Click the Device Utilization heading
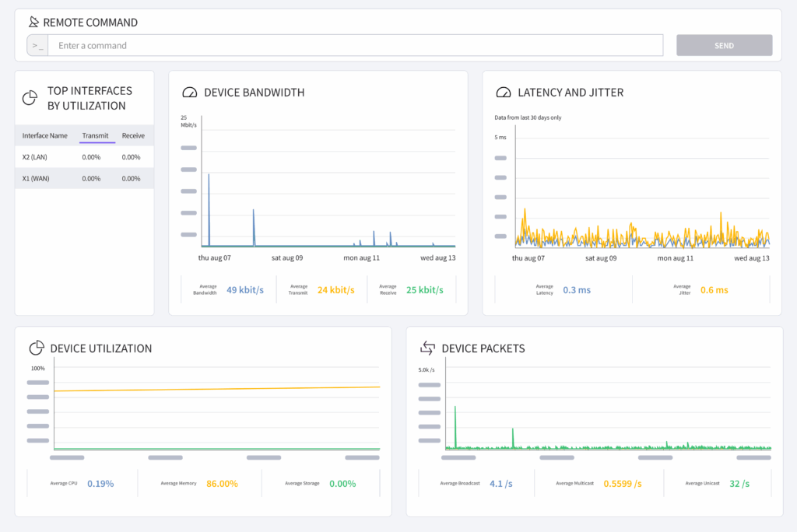 (x=100, y=348)
